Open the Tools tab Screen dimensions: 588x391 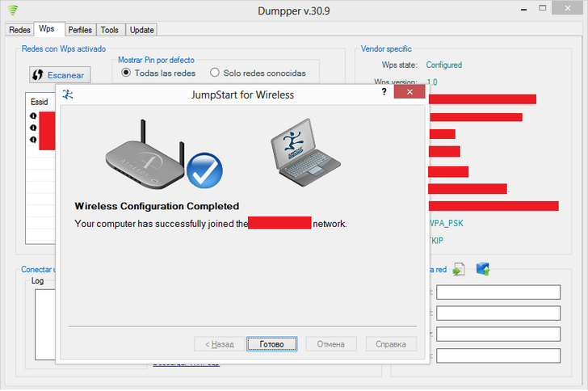[x=109, y=30]
